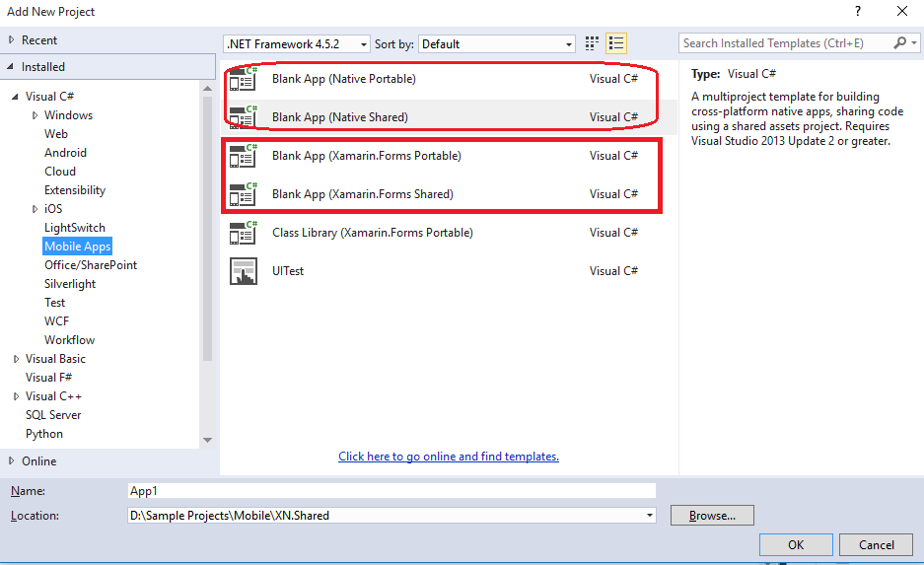This screenshot has width=924, height=565.
Task: Select the Web category
Action: (x=56, y=134)
